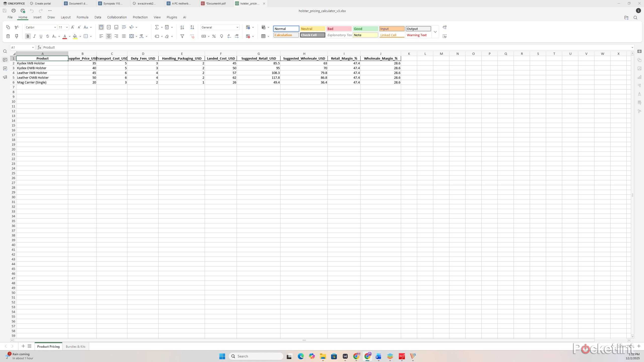Switch to the Bundles & Kits sheet

click(x=75, y=346)
